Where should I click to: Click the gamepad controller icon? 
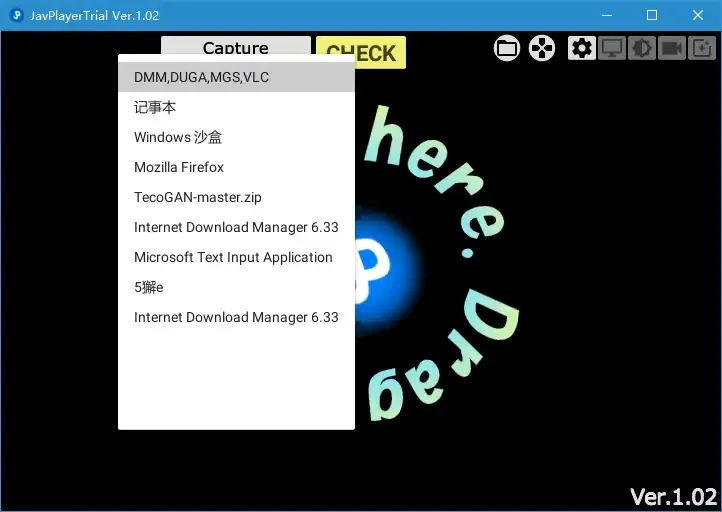tap(542, 48)
